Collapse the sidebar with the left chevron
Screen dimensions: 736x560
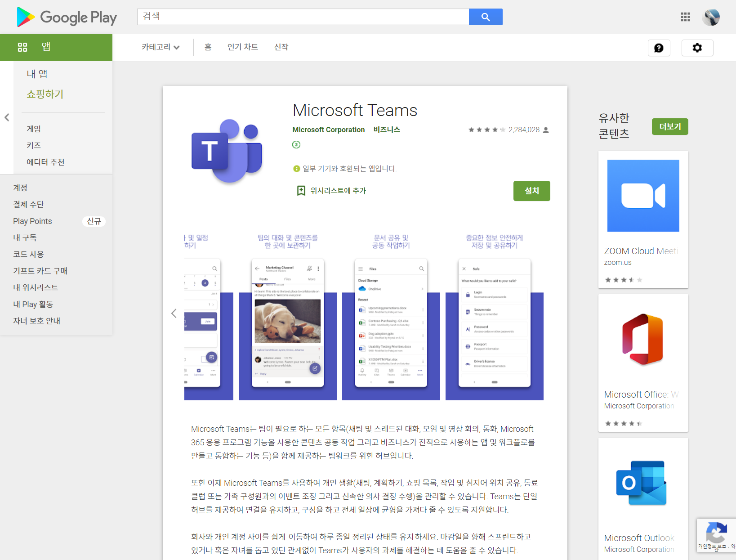pyautogui.click(x=7, y=117)
